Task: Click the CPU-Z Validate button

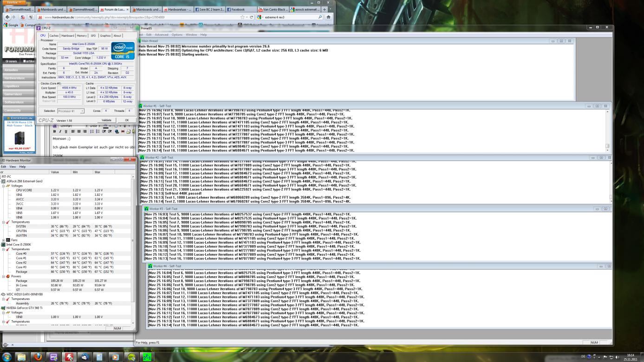Action: 107,120
